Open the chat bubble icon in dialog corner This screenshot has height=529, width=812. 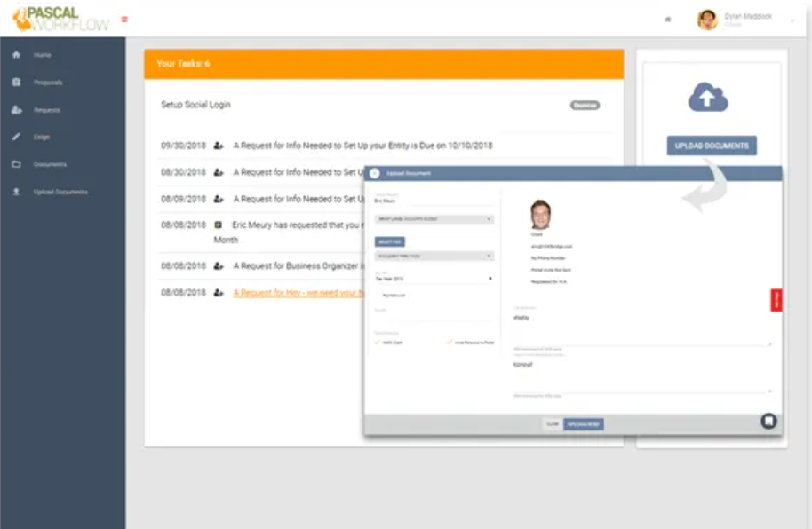click(x=768, y=421)
